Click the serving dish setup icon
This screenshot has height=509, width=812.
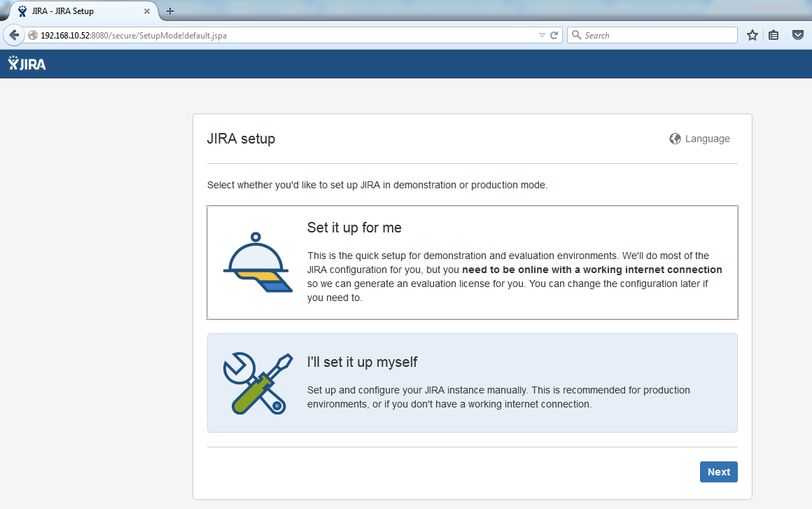coord(258,263)
